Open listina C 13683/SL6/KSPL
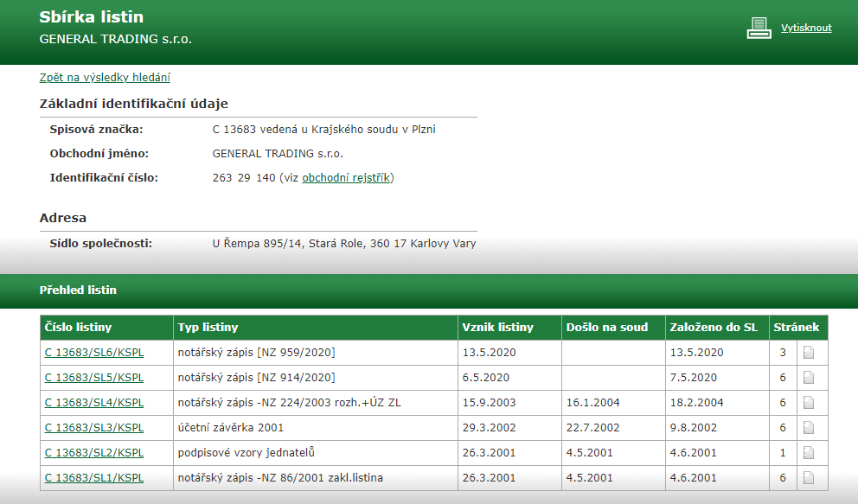858x504 pixels. coord(93,353)
